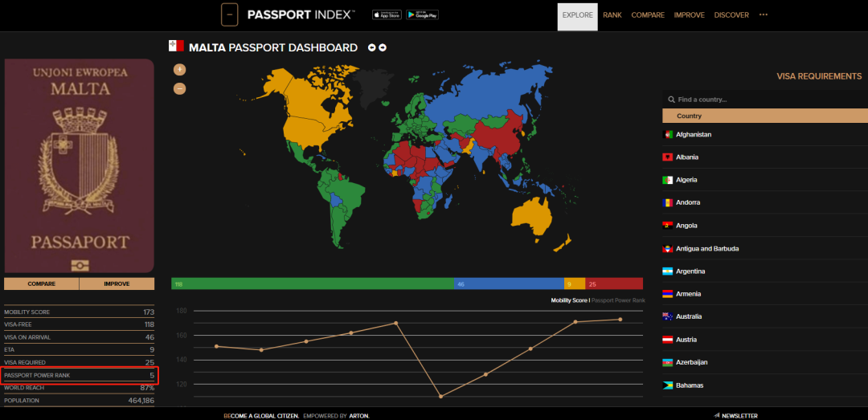The width and height of the screenshot is (868, 420).
Task: Click the blue 46 visa-on-arrival bar segment
Action: pyautogui.click(x=509, y=283)
